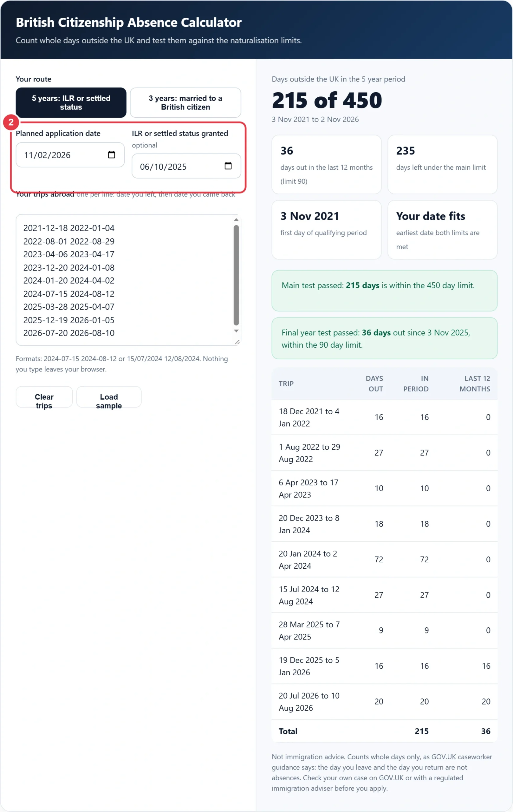Click the DAYS OUT column header
This screenshot has height=812, width=513.
[x=374, y=384]
